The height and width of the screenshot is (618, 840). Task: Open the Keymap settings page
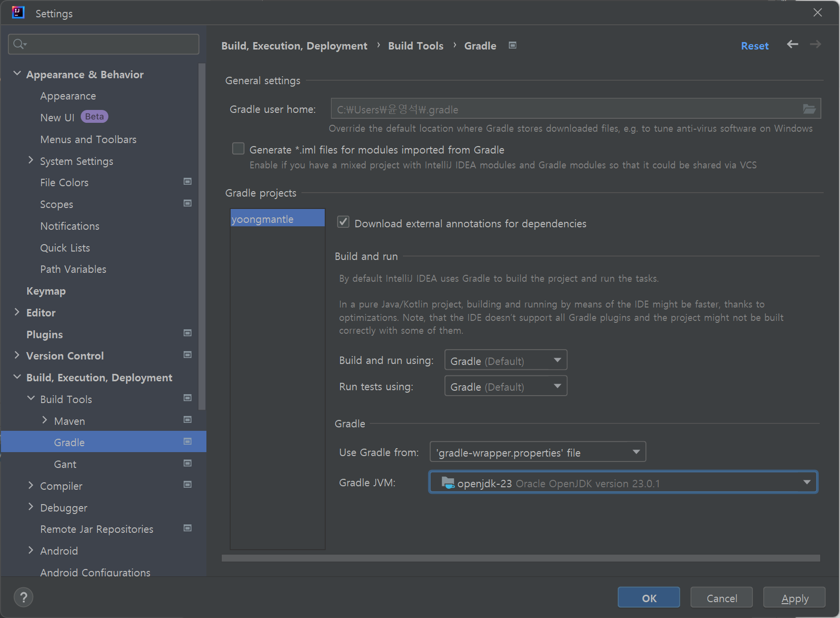point(46,291)
